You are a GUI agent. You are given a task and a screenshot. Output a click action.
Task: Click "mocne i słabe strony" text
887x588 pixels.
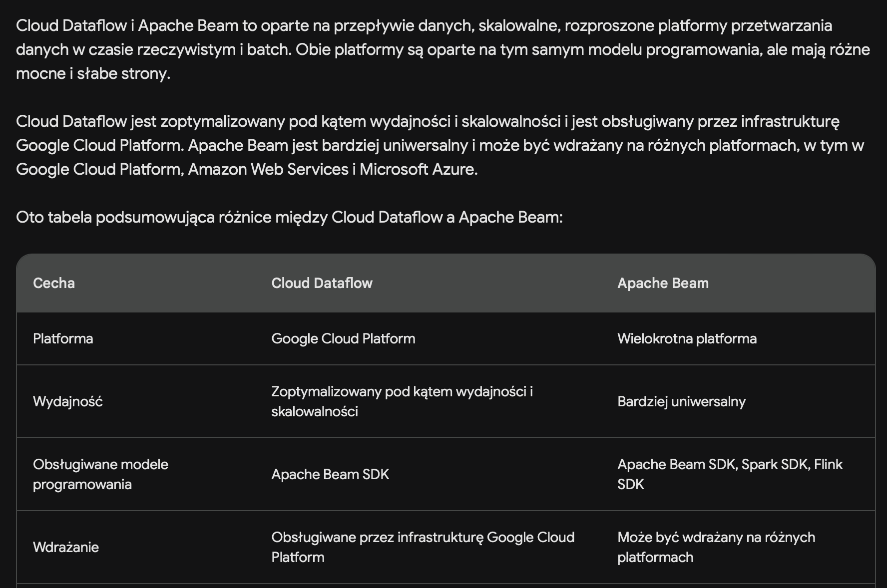(93, 73)
